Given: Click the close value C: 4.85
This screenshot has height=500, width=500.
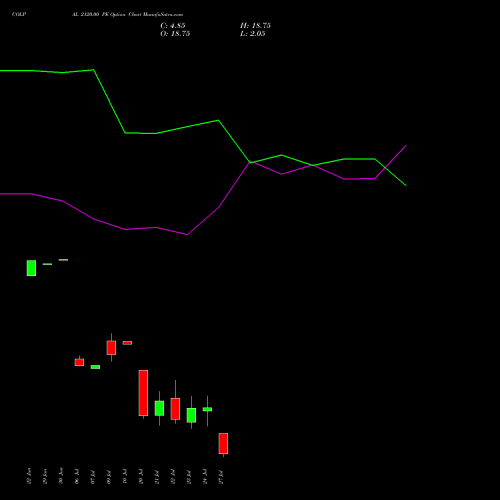Looking at the screenshot, I should point(173,26).
